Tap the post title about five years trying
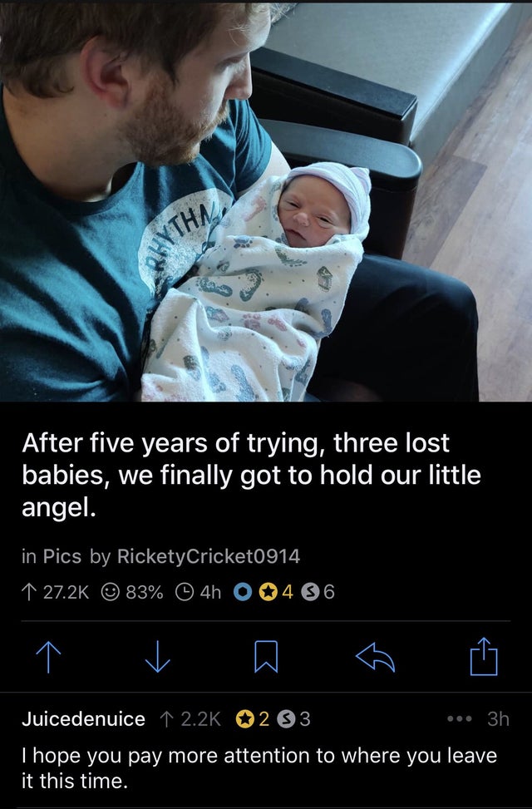 (x=251, y=476)
